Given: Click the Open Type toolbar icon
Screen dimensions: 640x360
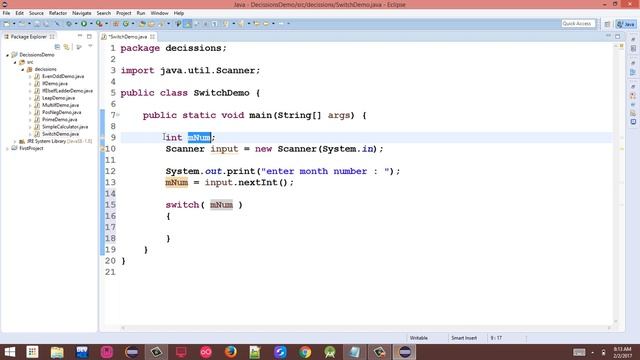Looking at the screenshot, I should (x=142, y=24).
